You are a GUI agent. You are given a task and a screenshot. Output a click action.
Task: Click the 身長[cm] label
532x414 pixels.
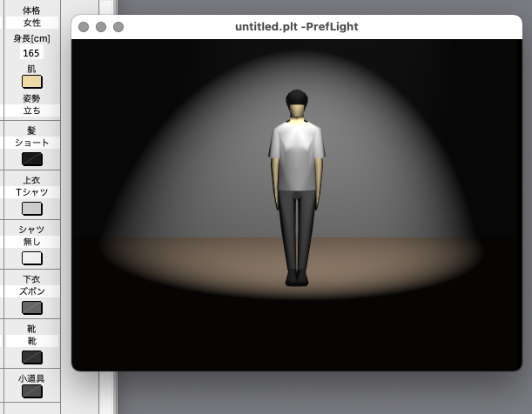(x=31, y=38)
